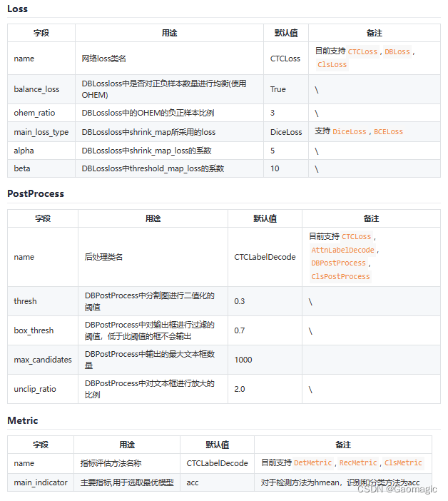Screen dimensions: 448x501
Task: Click the orange DBLoss code tag
Action: 397,52
